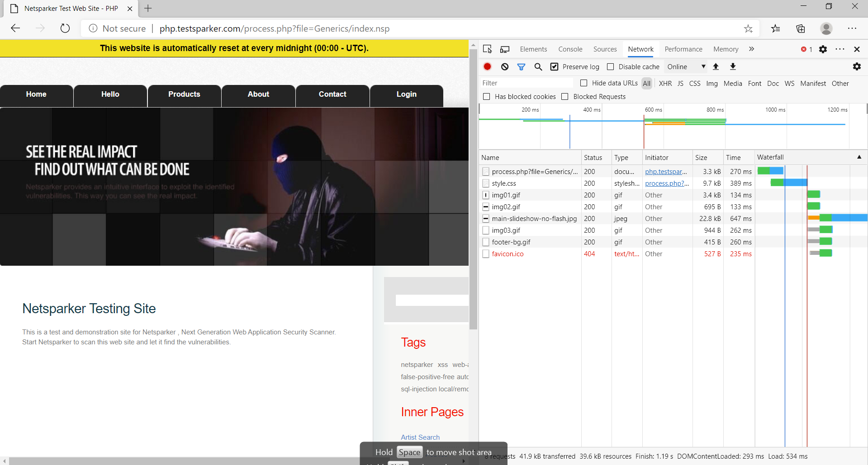The width and height of the screenshot is (868, 465).
Task: Switch to the Elements tab
Action: coord(533,49)
